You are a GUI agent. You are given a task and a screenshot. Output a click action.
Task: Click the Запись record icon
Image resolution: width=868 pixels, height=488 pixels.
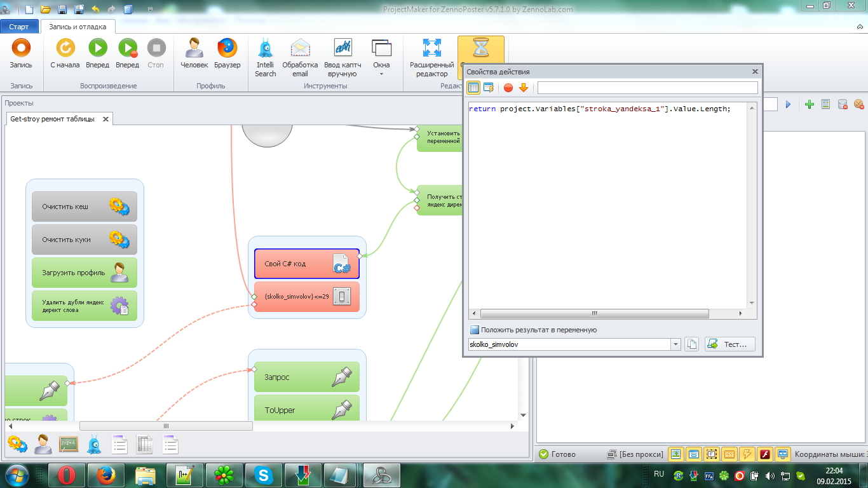click(21, 48)
